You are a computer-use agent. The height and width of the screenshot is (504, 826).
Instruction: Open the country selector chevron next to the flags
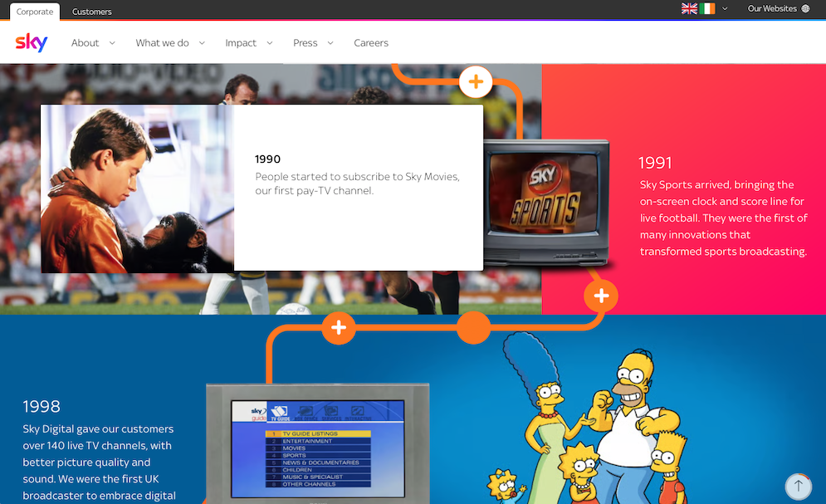[x=725, y=9]
